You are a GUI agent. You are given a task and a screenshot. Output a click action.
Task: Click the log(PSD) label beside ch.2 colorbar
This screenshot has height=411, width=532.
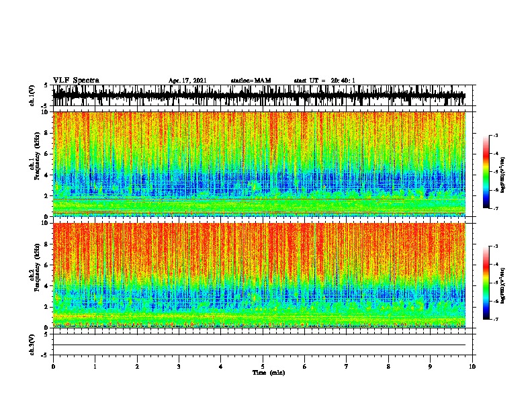tap(503, 285)
